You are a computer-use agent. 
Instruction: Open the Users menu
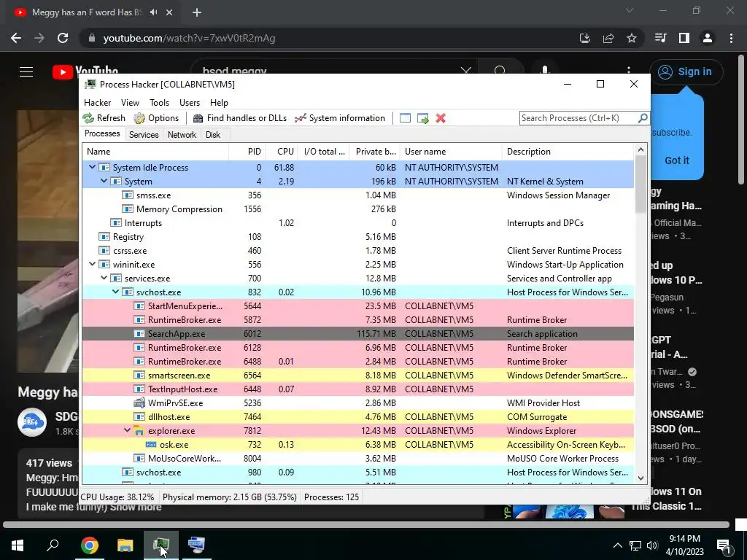tap(190, 102)
